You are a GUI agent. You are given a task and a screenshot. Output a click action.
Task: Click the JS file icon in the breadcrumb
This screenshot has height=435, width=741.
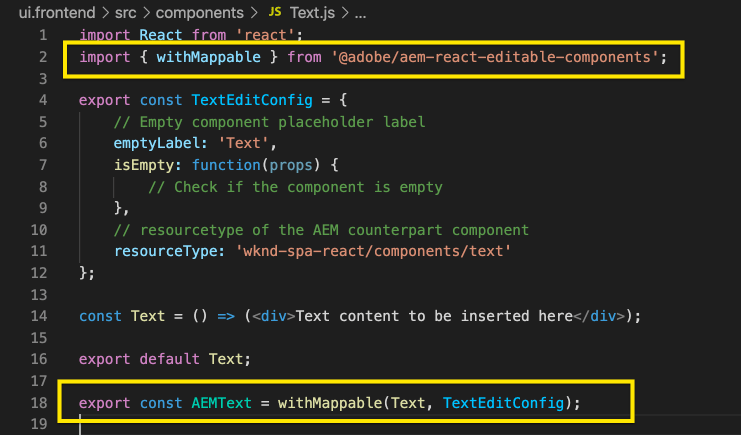(275, 14)
